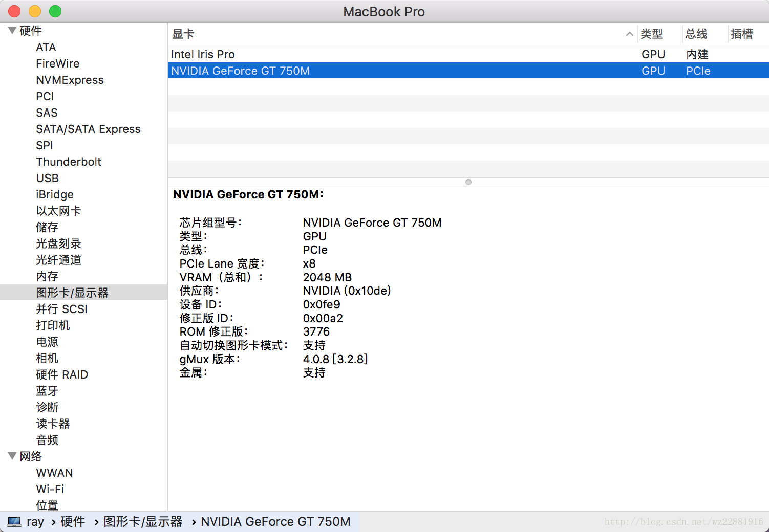Zoom the window with green button
The width and height of the screenshot is (769, 532).
coord(55,11)
